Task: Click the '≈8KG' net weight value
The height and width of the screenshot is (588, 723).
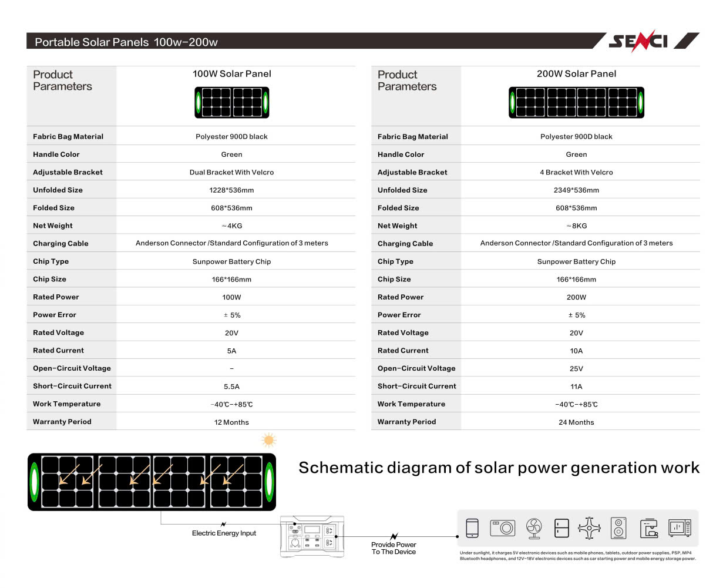Action: pos(576,226)
